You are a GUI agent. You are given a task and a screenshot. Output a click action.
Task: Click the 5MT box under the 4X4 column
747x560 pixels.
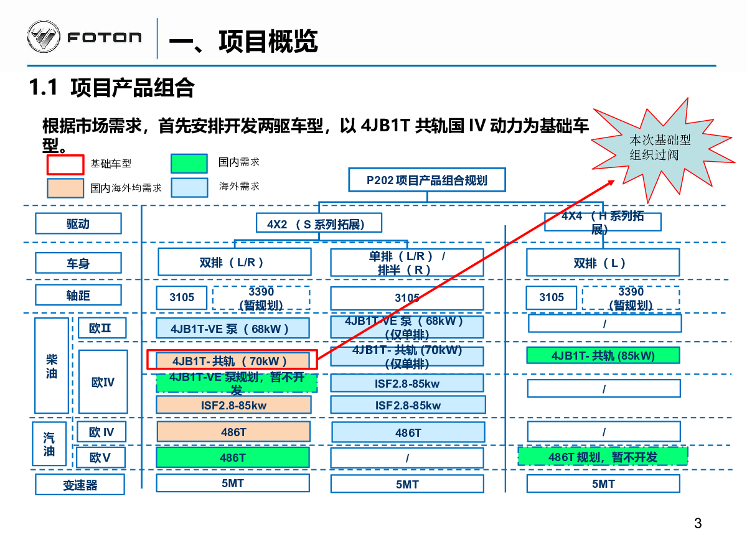point(603,483)
